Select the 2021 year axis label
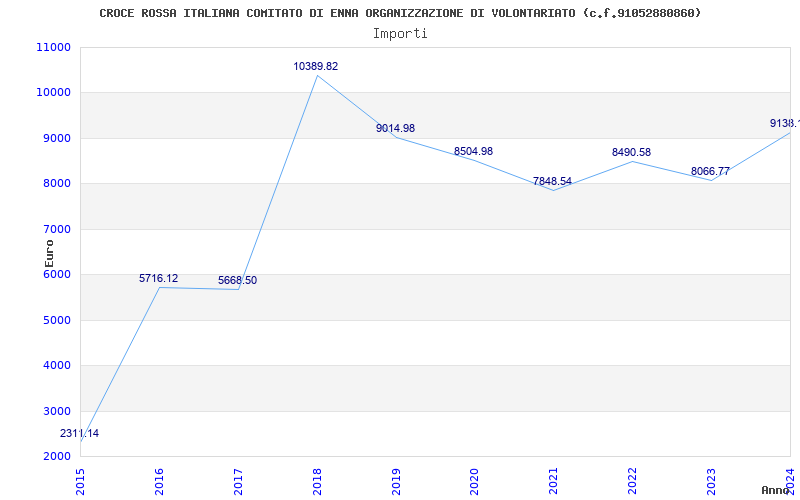800x500 pixels. (x=554, y=481)
